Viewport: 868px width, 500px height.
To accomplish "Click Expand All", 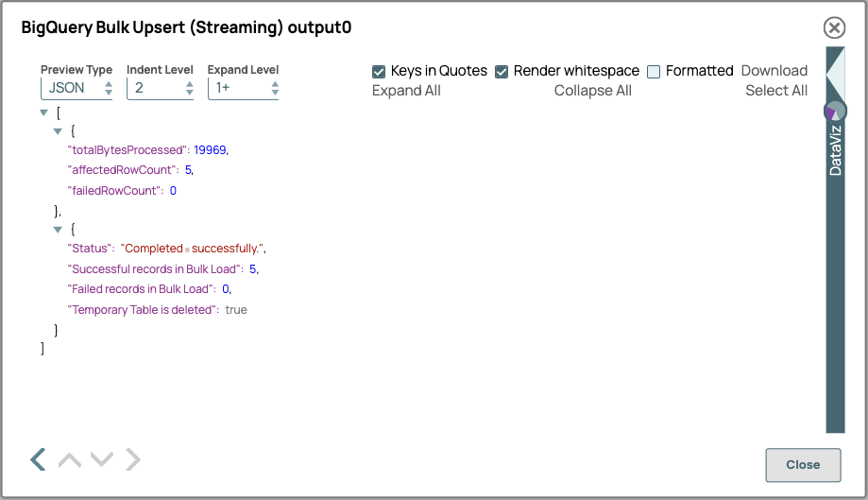I will 406,91.
